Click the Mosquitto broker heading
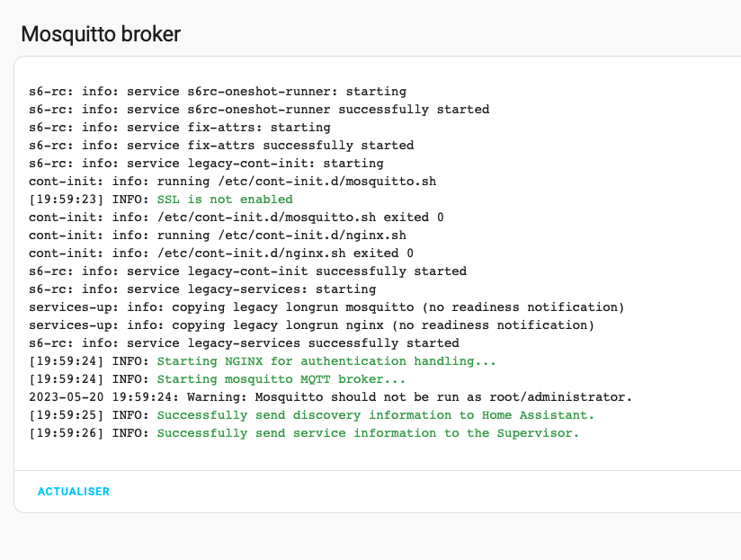Screen dimensions: 741x560 click(101, 34)
